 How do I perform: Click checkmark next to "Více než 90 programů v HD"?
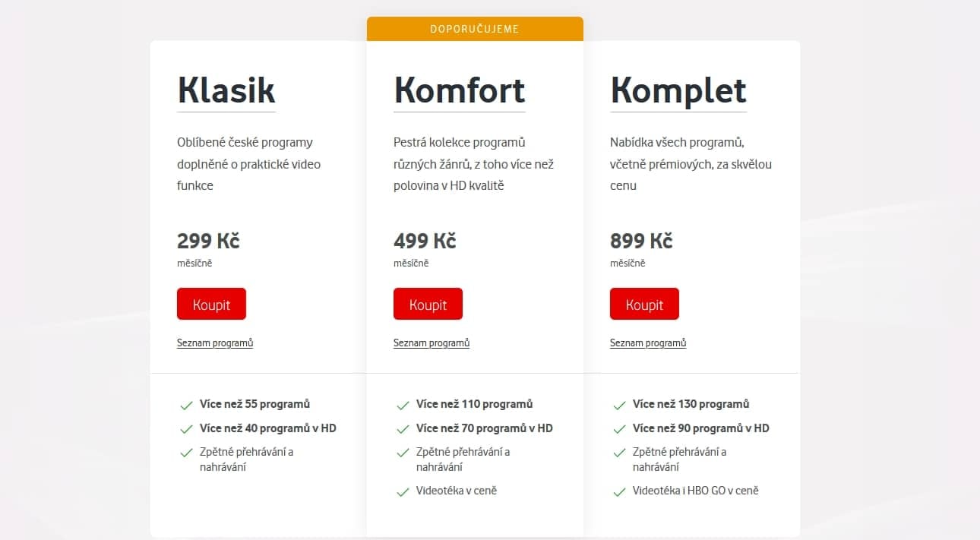(x=620, y=428)
